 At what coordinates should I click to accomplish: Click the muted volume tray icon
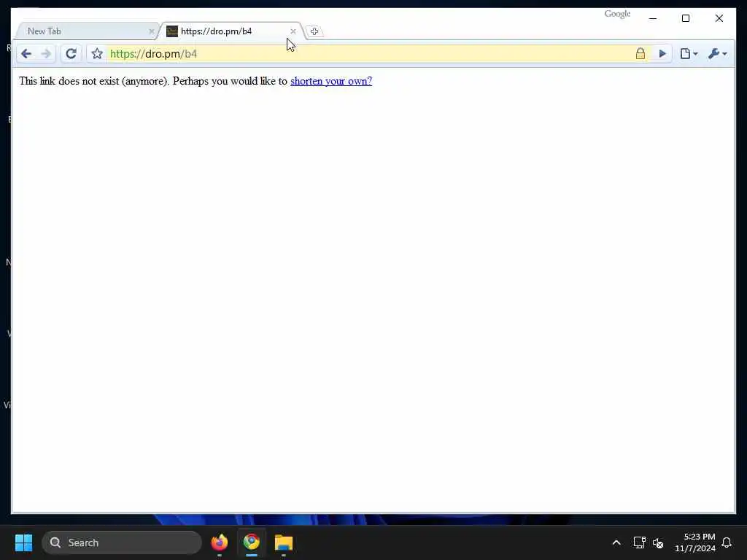(659, 542)
